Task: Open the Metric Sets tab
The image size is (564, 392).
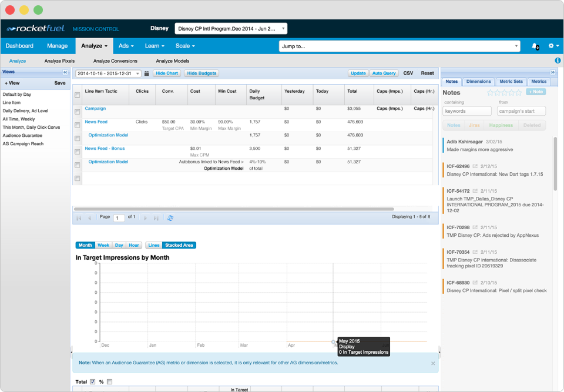Action: [511, 82]
